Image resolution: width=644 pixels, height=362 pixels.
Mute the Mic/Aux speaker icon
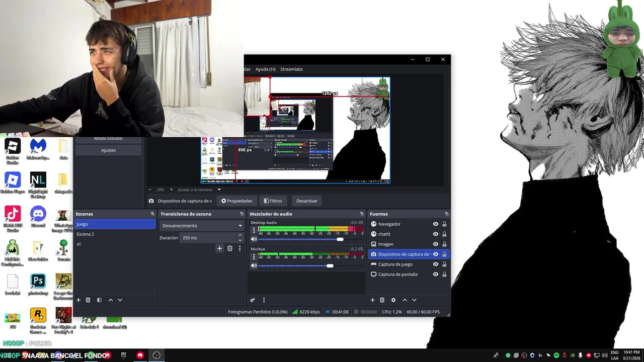tap(254, 265)
